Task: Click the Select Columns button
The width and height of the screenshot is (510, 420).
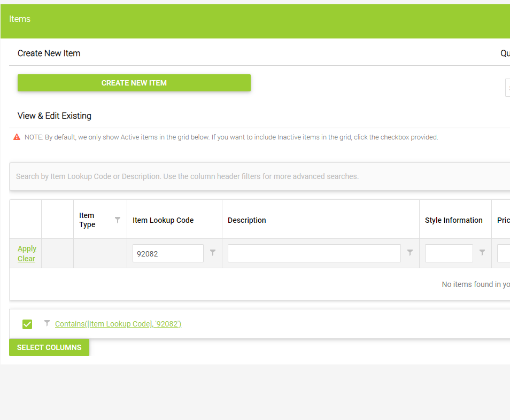Action: (49, 347)
